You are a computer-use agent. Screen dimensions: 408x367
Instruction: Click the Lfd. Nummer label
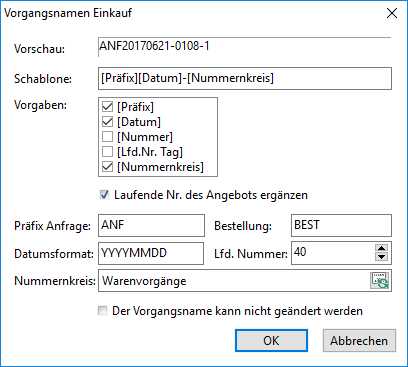coord(251,254)
